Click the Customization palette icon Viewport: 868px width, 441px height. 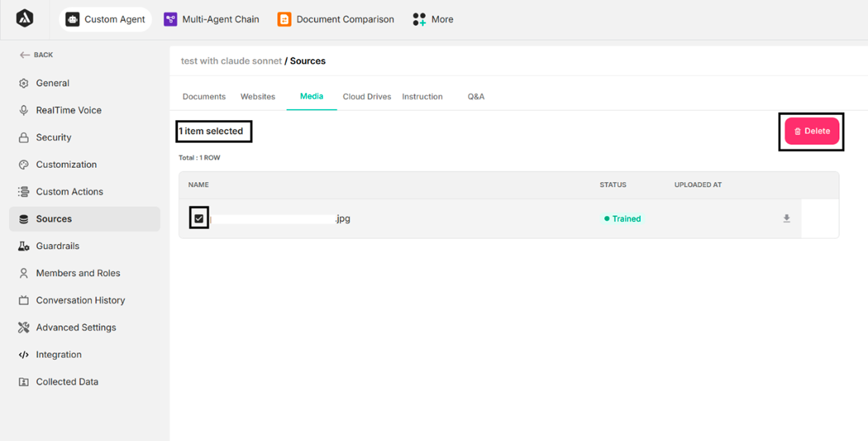(24, 165)
